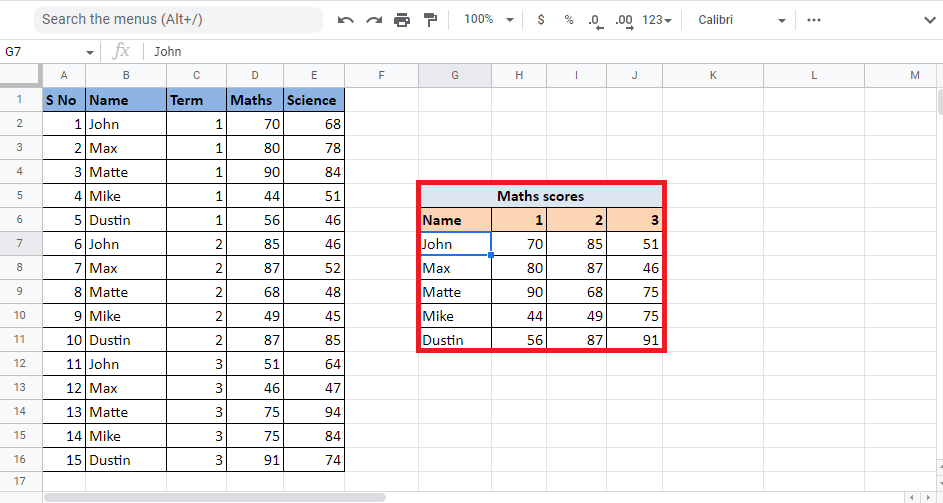
Task: Click 'Dustin' in the Maths scores table
Action: pos(455,340)
